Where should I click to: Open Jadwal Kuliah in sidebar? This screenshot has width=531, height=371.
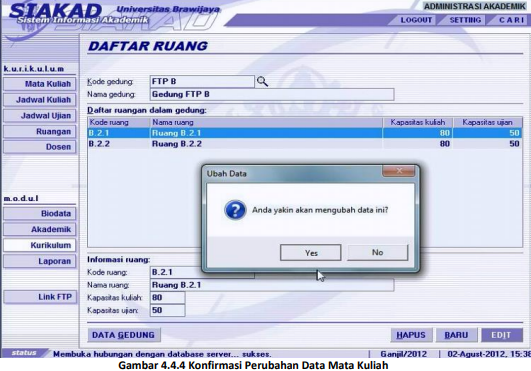40,100
